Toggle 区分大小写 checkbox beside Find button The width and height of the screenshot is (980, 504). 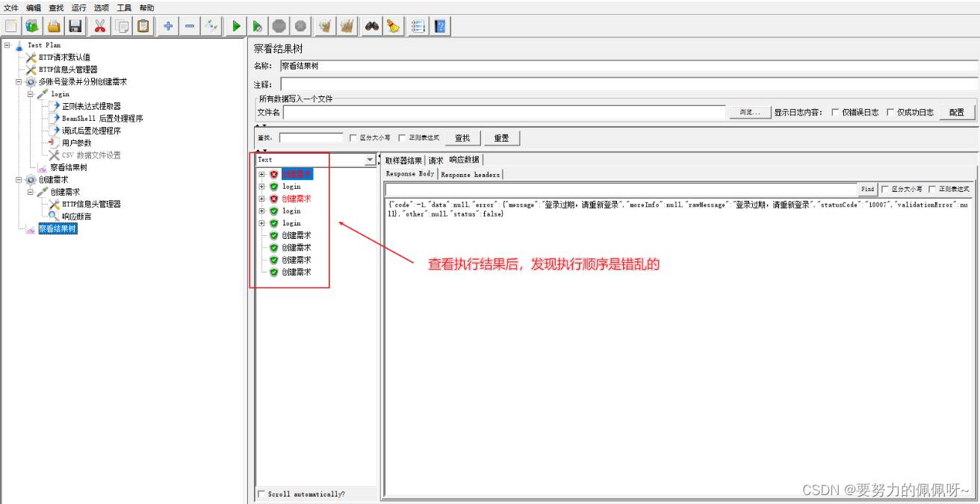(885, 189)
